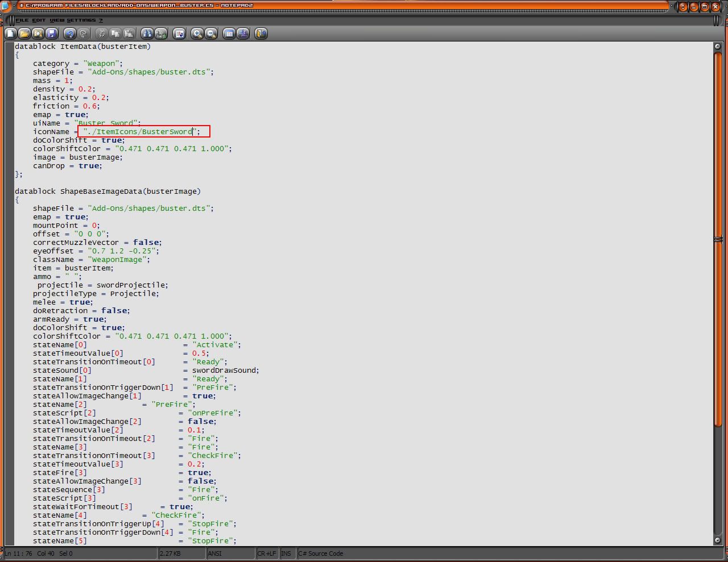Open the Edit menu

coord(39,20)
